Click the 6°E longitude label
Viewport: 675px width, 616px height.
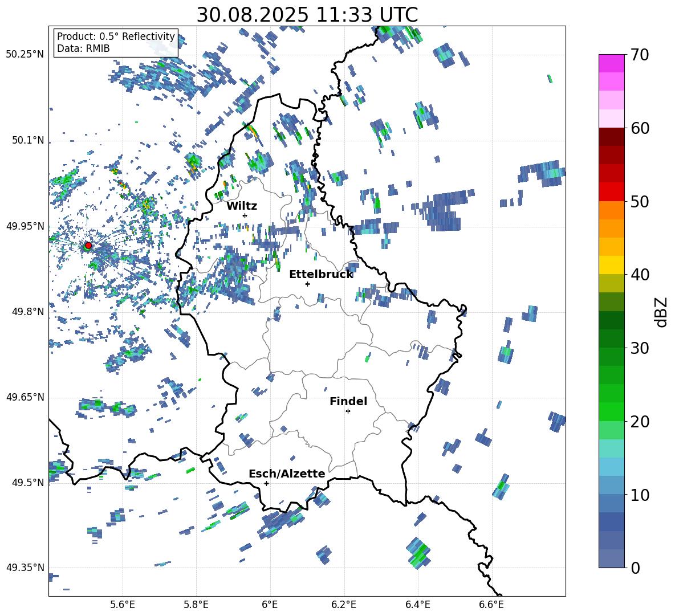pyautogui.click(x=270, y=605)
